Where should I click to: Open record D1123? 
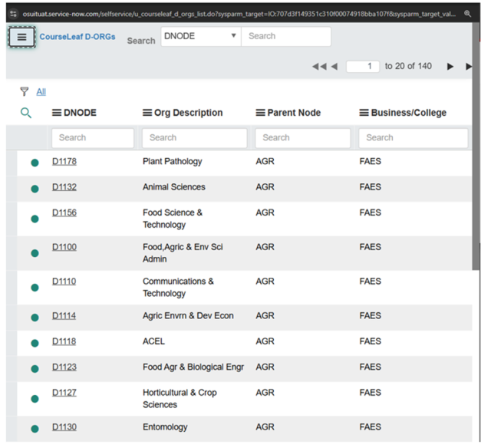[64, 367]
